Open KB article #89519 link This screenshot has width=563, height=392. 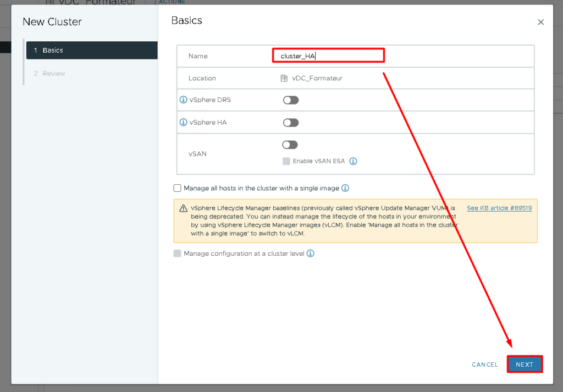pos(499,208)
